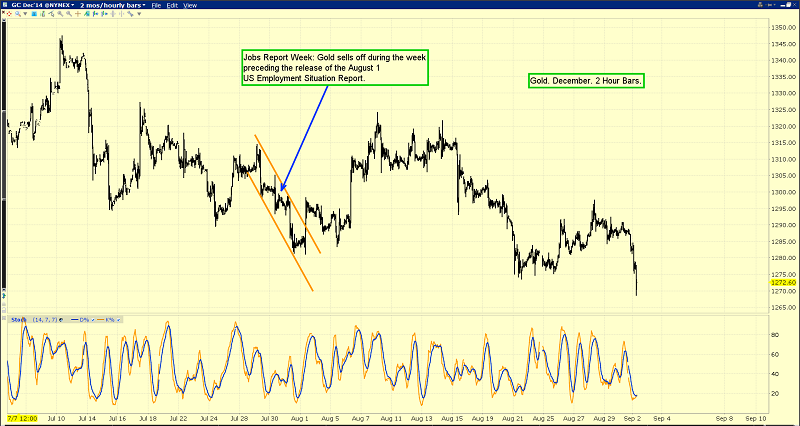The height and width of the screenshot is (426, 800).
Task: Click the blue square chart-type toolbar icon
Action: [34, 14]
